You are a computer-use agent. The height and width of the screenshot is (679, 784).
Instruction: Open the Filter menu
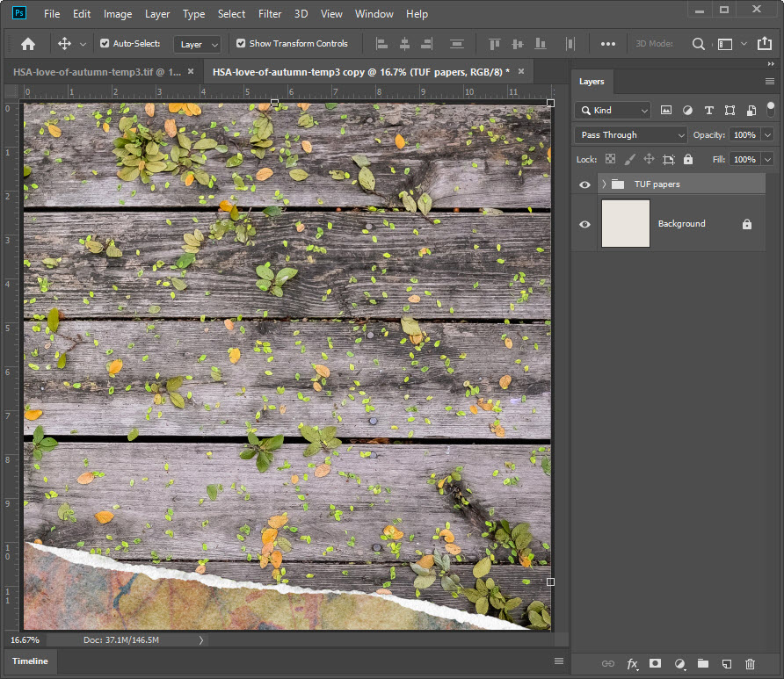270,14
